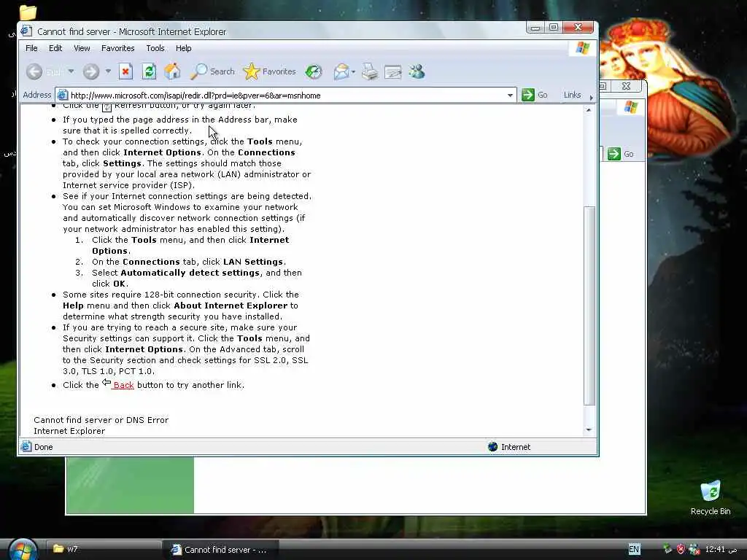Image resolution: width=747 pixels, height=560 pixels.
Task: Click the Print printer icon
Action: click(370, 72)
